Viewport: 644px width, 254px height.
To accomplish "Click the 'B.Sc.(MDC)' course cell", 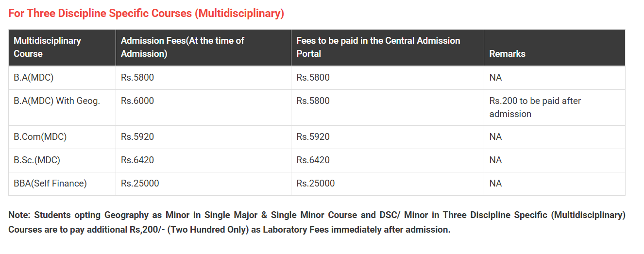I will pos(37,160).
